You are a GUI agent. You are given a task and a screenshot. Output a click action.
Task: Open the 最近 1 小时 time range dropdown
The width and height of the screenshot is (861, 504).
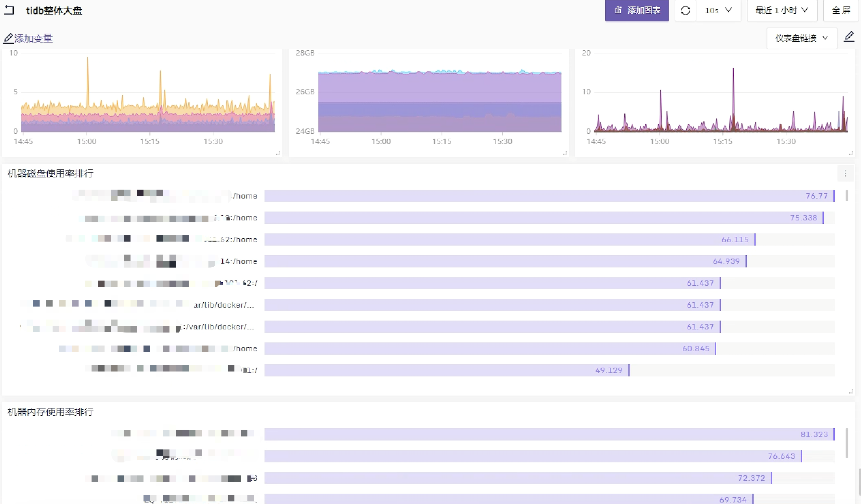click(x=781, y=11)
